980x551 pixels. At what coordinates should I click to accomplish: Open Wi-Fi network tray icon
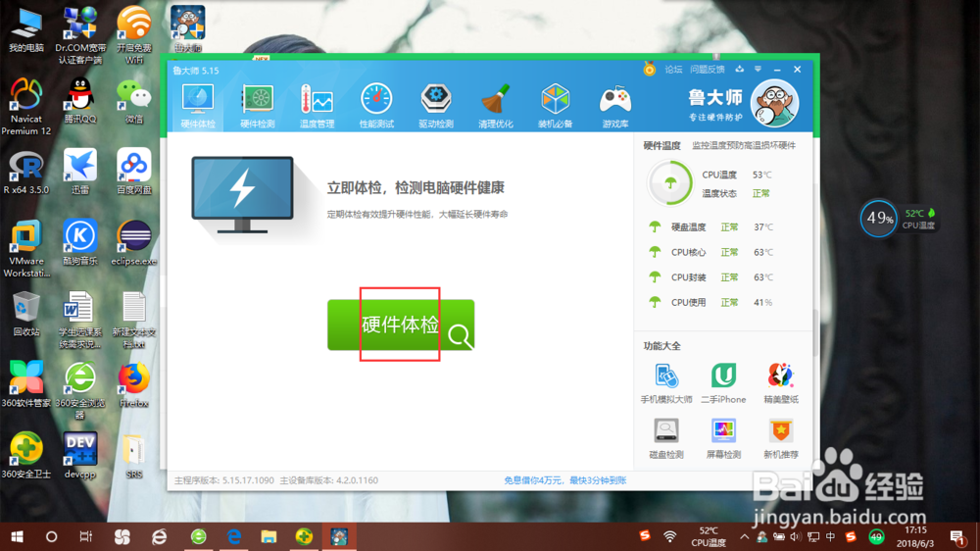click(x=670, y=536)
